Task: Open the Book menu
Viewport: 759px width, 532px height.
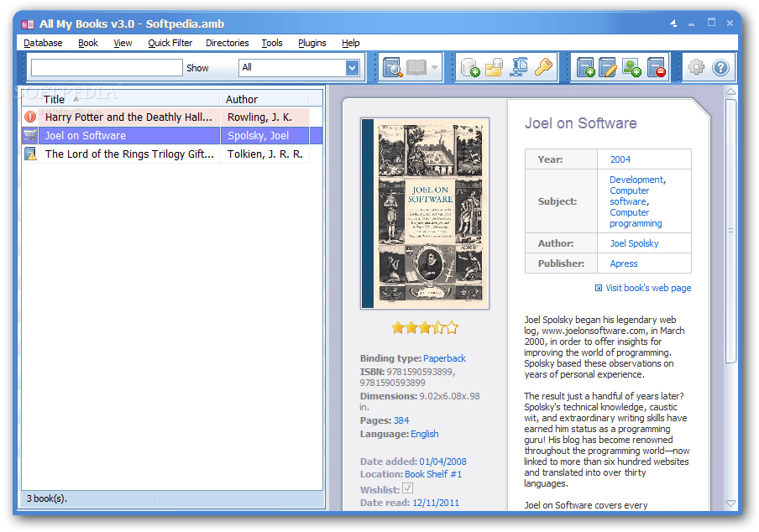Action: 88,43
